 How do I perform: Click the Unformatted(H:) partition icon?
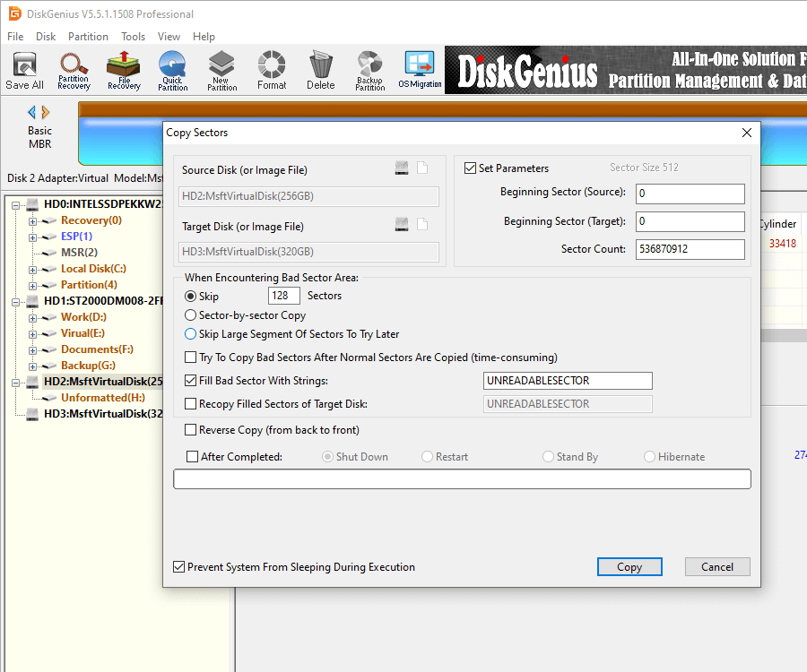(x=49, y=398)
